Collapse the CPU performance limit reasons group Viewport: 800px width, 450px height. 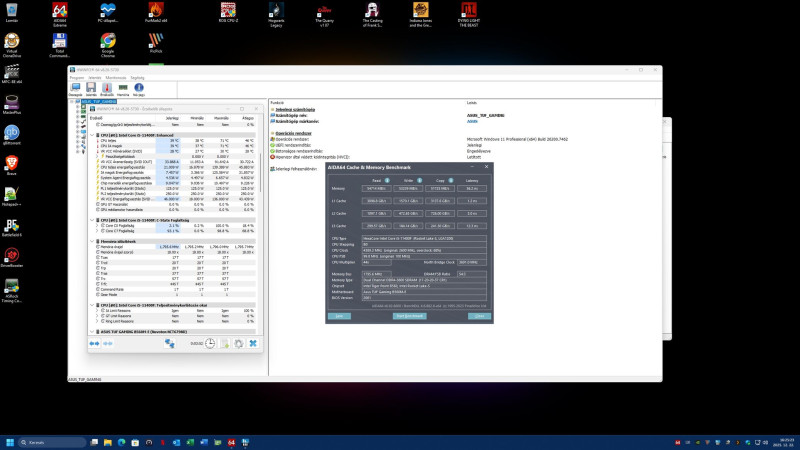92,305
